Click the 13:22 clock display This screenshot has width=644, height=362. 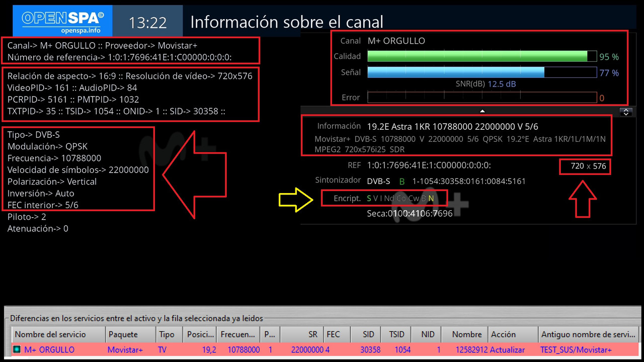pyautogui.click(x=147, y=22)
